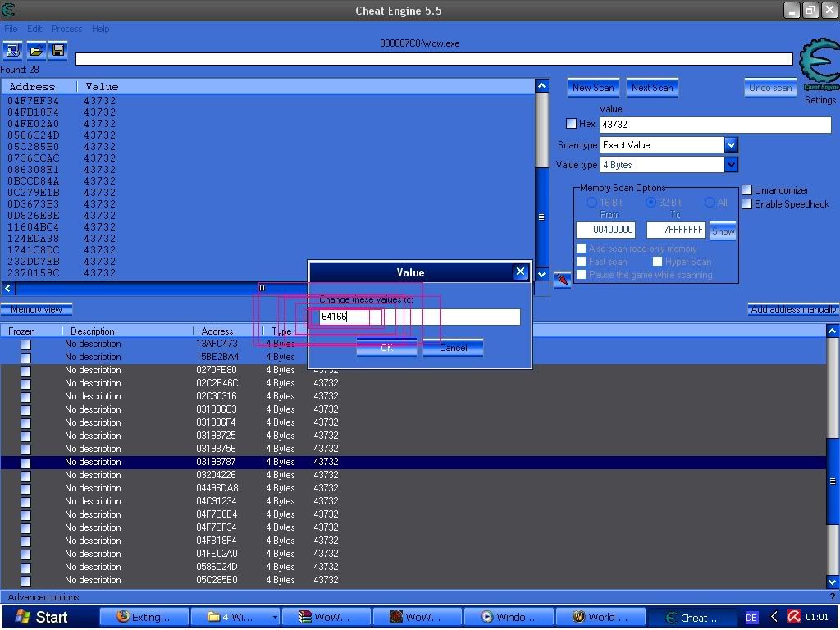This screenshot has height=630, width=840.
Task: Open Memory view
Action: (36, 309)
